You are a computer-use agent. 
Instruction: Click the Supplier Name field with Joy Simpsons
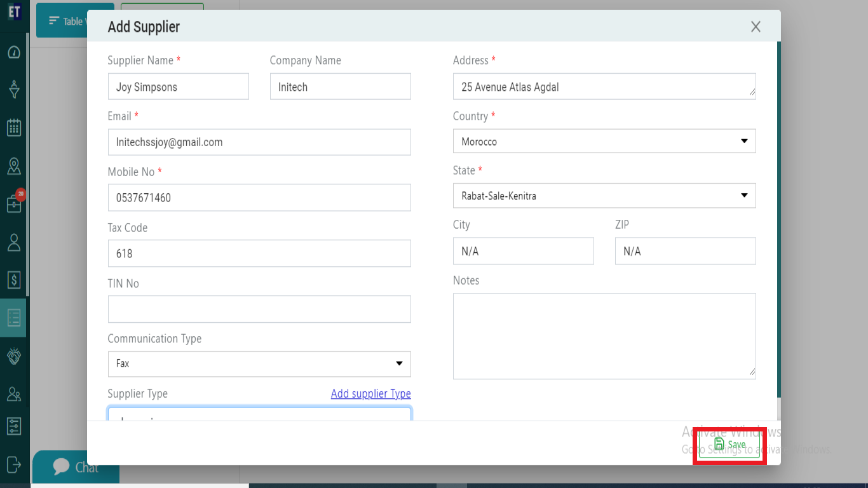click(179, 86)
